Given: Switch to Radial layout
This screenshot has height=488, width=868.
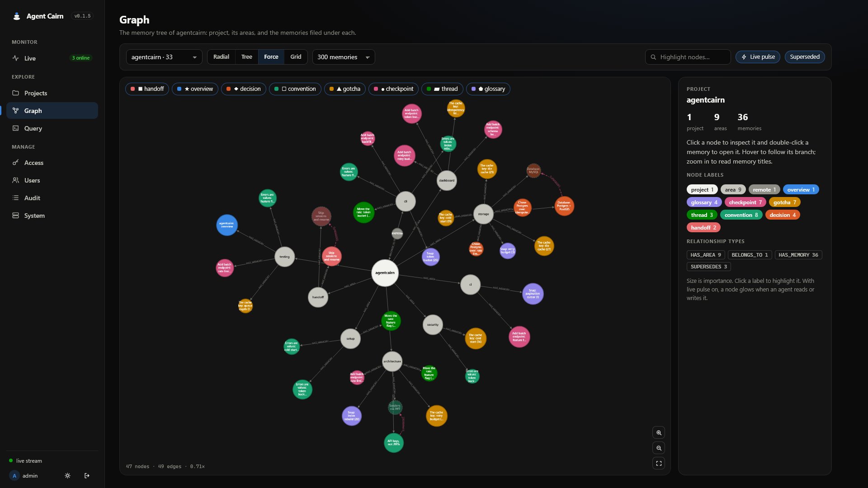Looking at the screenshot, I should [x=221, y=57].
